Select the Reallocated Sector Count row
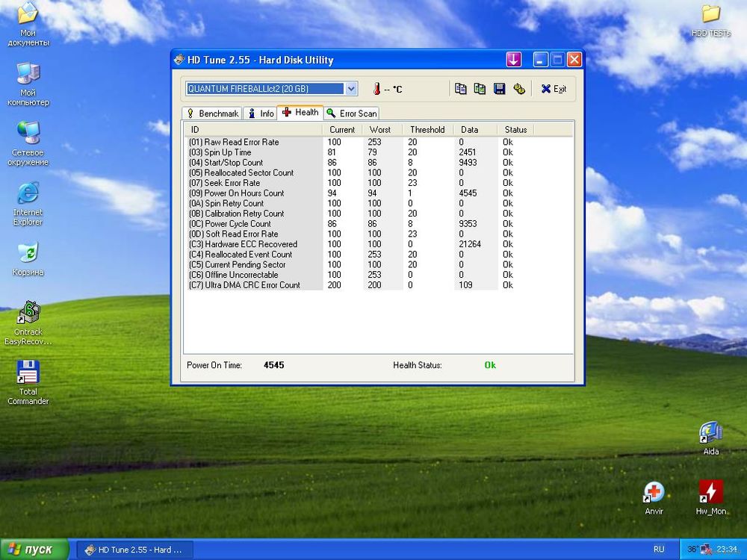This screenshot has height=560, width=747. click(249, 172)
